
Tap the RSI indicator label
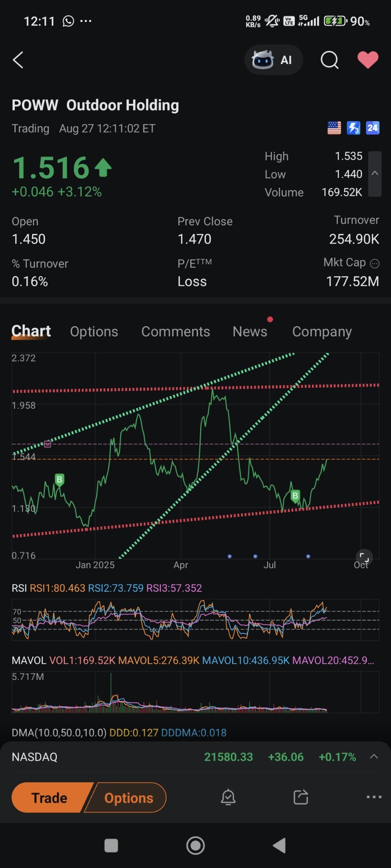point(19,588)
